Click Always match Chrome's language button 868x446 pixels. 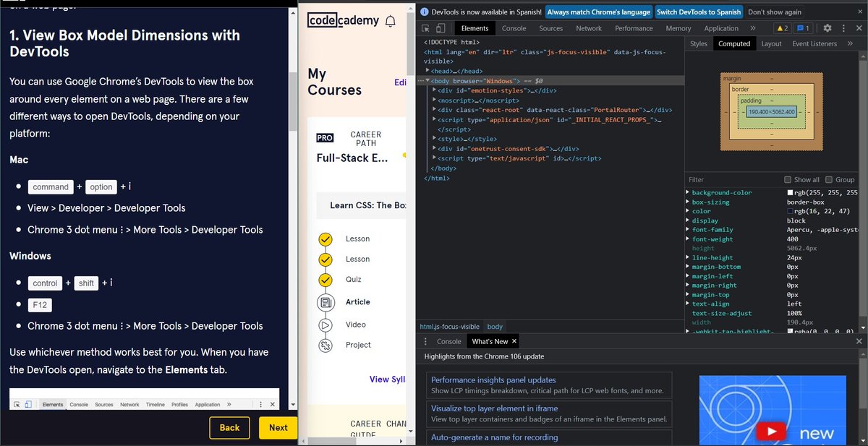click(x=598, y=12)
